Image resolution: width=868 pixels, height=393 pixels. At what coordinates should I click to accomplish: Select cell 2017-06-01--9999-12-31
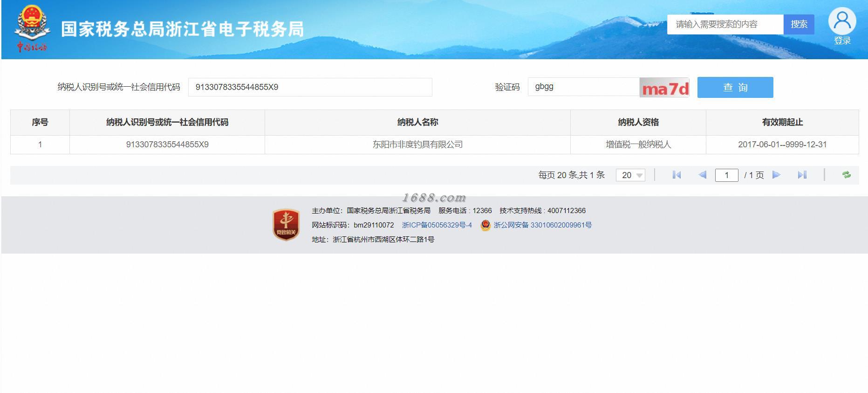pos(782,145)
